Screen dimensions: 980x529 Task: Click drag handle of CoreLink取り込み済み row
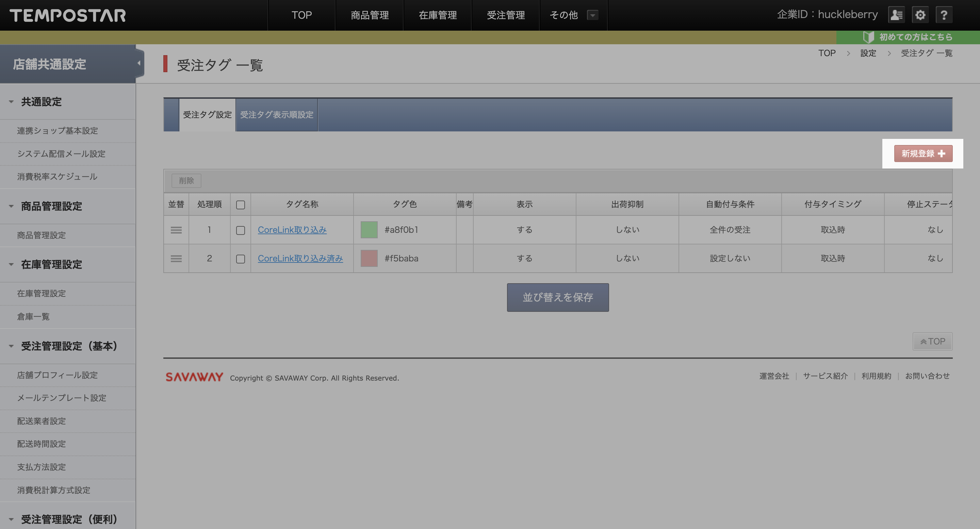[x=176, y=258]
